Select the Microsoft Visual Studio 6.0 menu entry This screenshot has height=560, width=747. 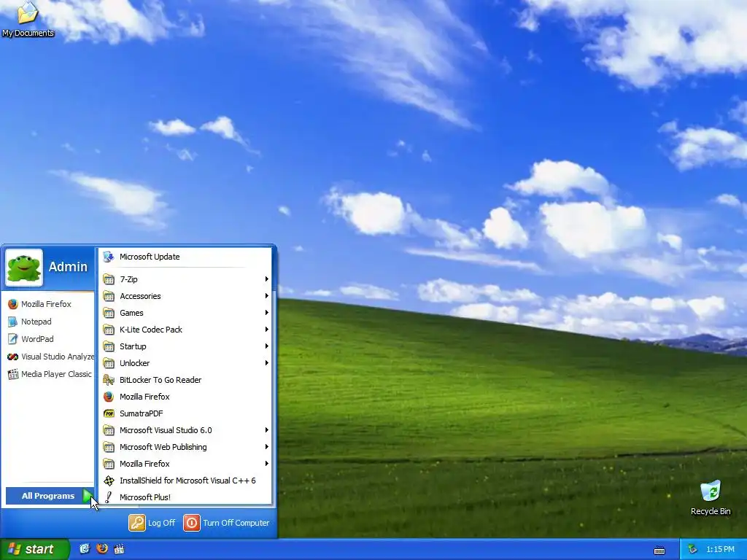pos(186,430)
